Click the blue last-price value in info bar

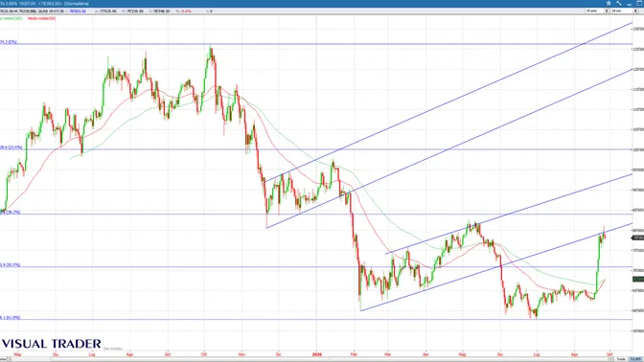(78, 11)
